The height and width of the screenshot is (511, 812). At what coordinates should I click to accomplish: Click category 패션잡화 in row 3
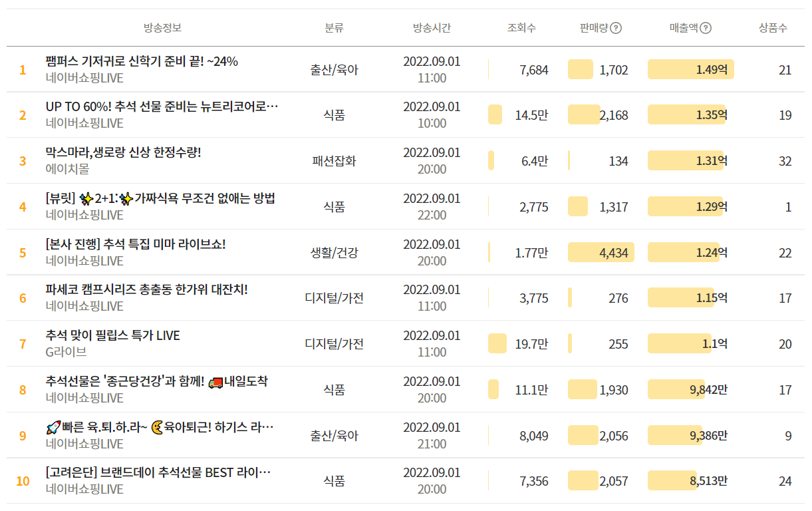tap(334, 161)
